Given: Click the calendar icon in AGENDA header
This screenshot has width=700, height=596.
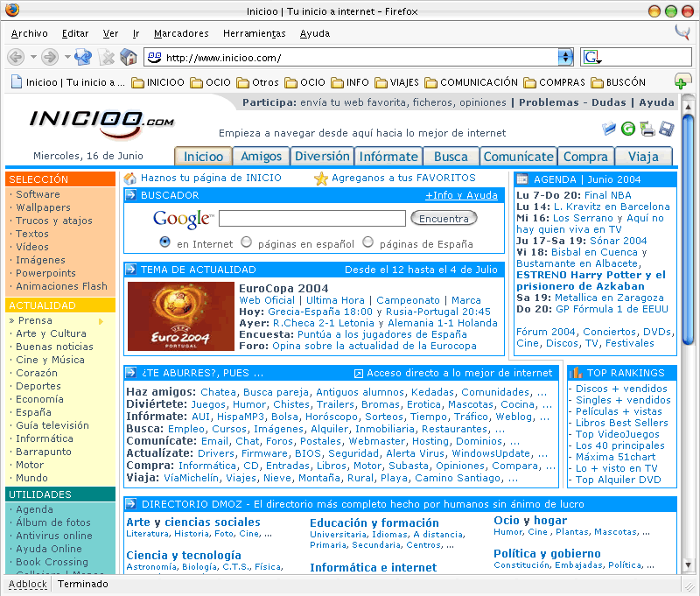Looking at the screenshot, I should click(x=521, y=179).
